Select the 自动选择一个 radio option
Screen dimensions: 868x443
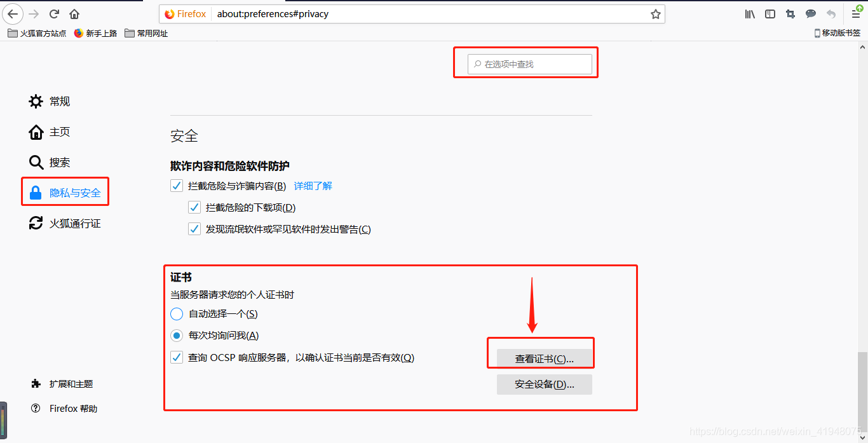pos(177,314)
